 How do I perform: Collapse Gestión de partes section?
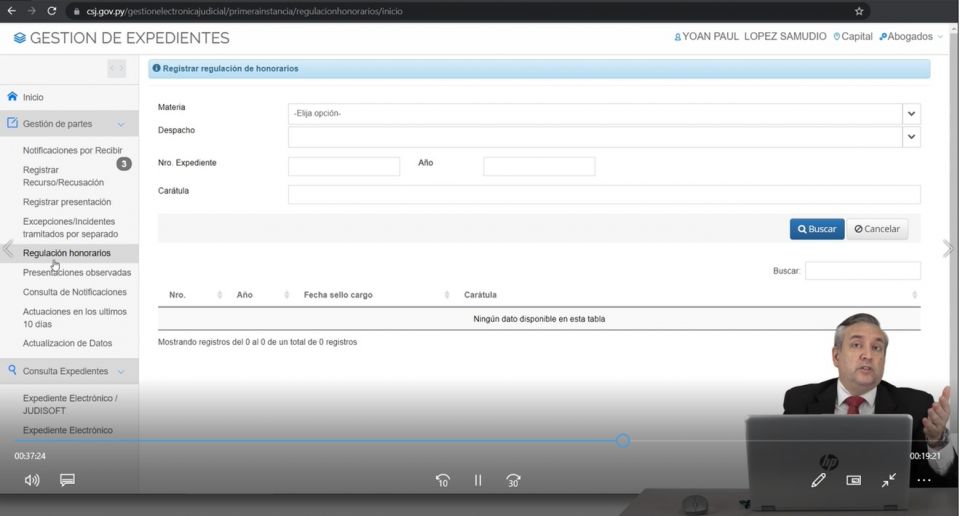tap(69, 124)
